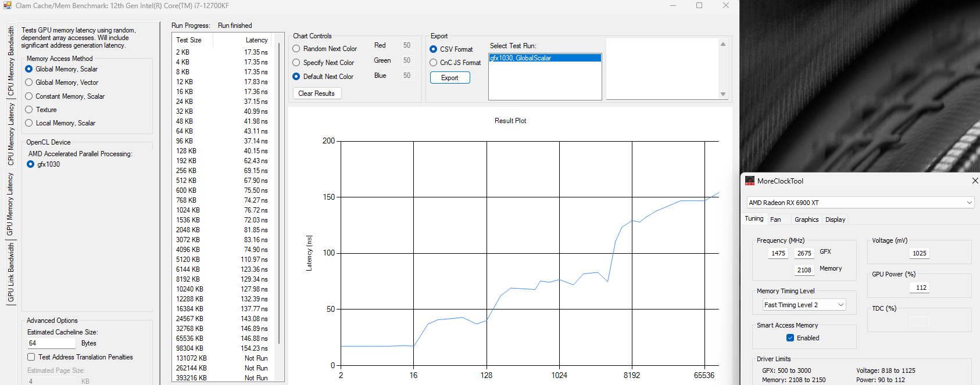Switch to GPU Memory Latency tab

click(x=10, y=204)
